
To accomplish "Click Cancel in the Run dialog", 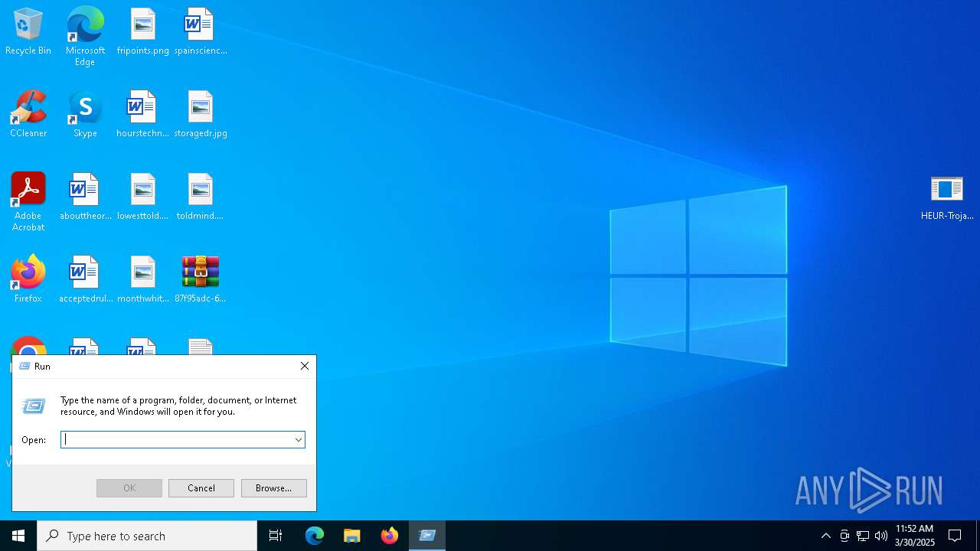I will point(201,488).
